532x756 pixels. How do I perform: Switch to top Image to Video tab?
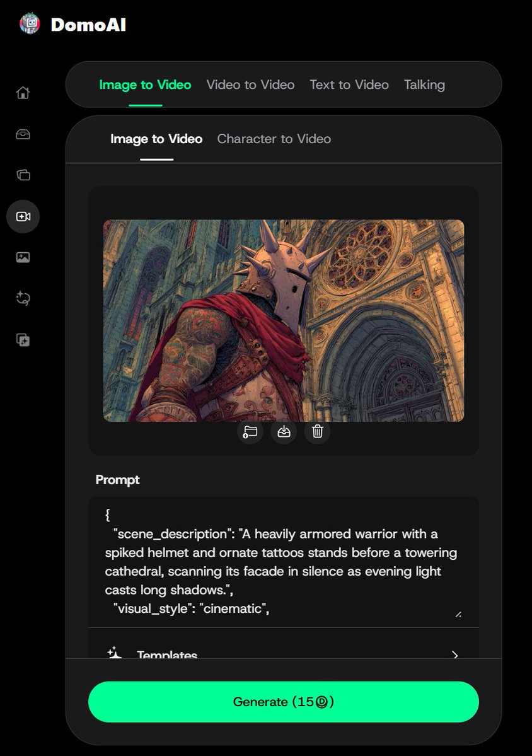point(145,85)
